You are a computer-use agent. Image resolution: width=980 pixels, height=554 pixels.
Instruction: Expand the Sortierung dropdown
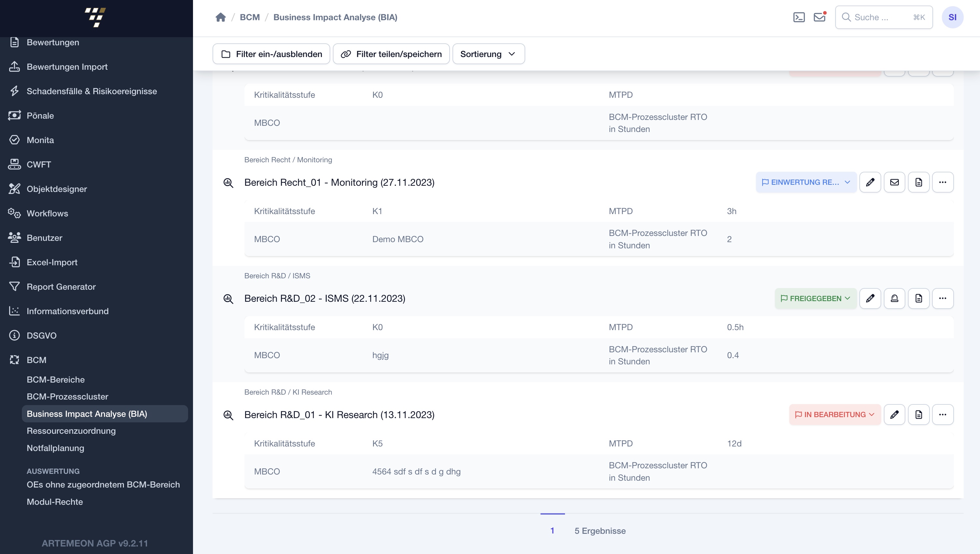tap(488, 54)
